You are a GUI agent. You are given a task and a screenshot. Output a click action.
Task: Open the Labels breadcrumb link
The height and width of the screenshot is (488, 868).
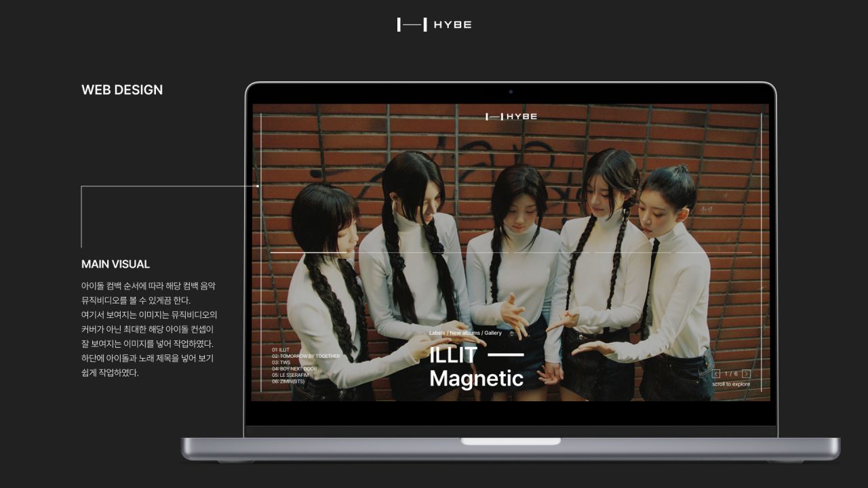[x=437, y=333]
